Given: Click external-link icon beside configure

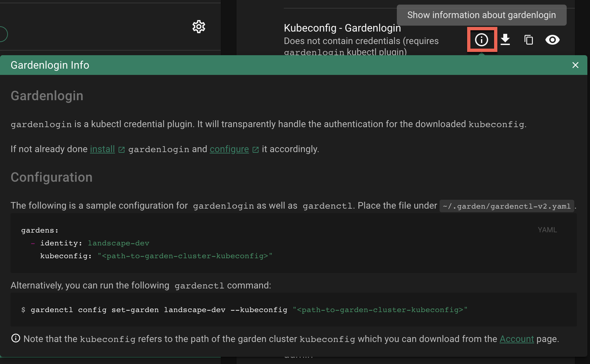Looking at the screenshot, I should [x=256, y=150].
